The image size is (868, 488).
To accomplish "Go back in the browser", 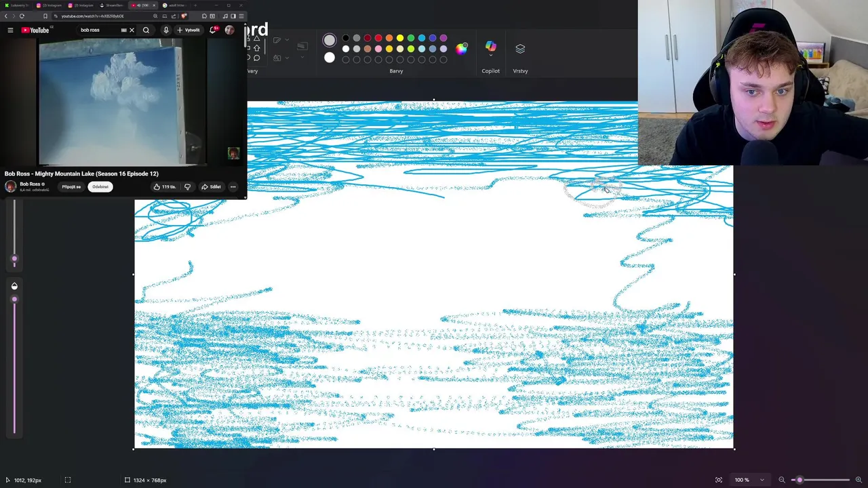I will click(6, 16).
